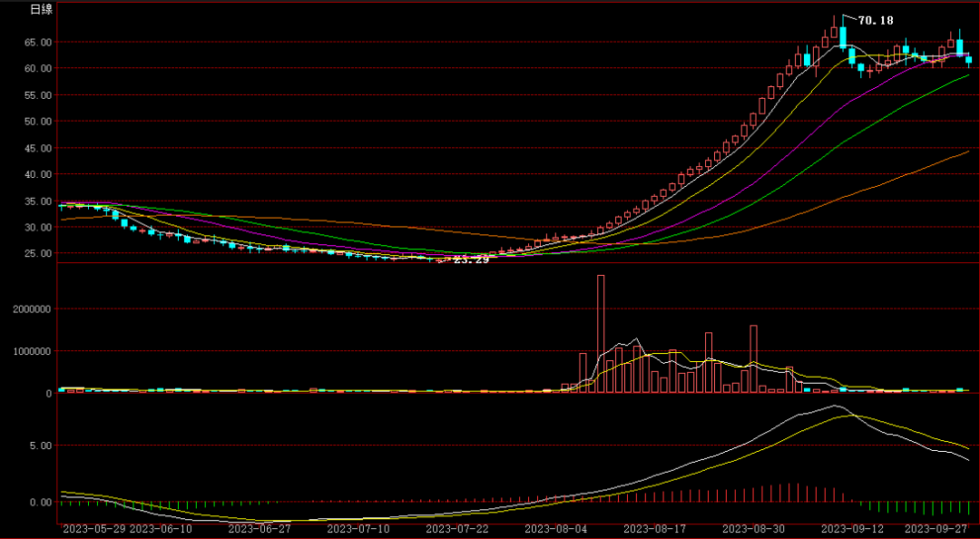Viewport: 980px width, 539px height.
Task: Click the 25.00 price axis label
Action: pyautogui.click(x=38, y=253)
